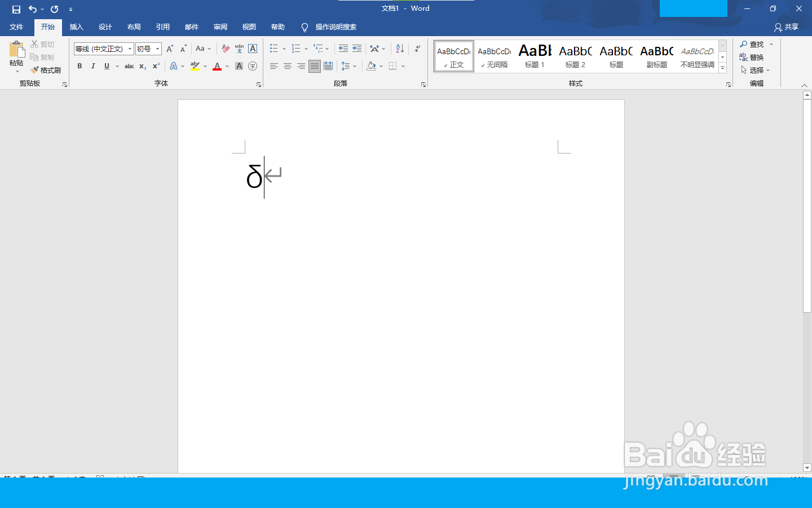Switch to the Design (设计) tab

pos(105,27)
